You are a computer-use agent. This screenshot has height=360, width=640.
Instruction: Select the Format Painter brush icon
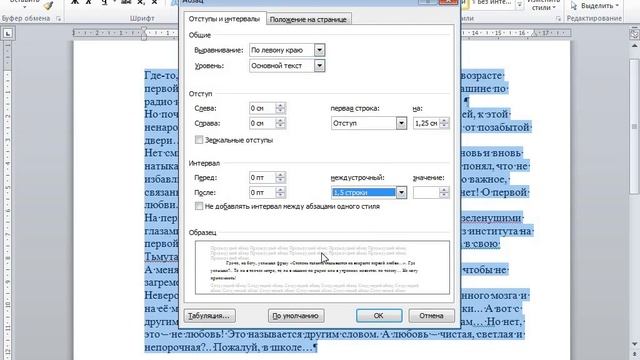click(49, 5)
